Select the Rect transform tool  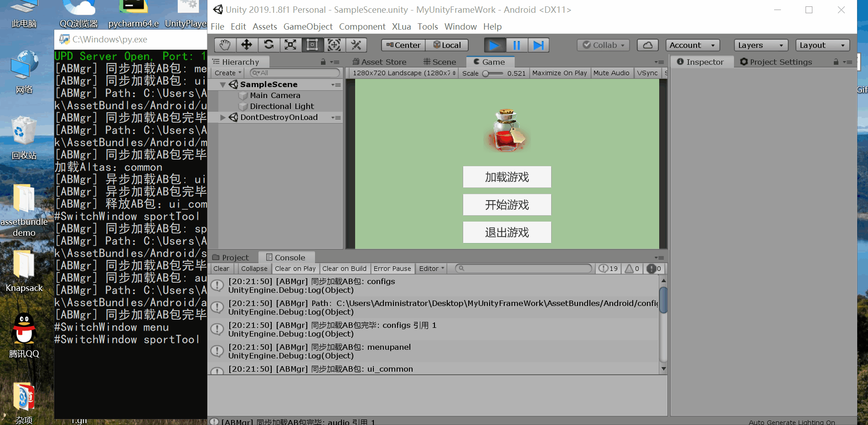[312, 45]
